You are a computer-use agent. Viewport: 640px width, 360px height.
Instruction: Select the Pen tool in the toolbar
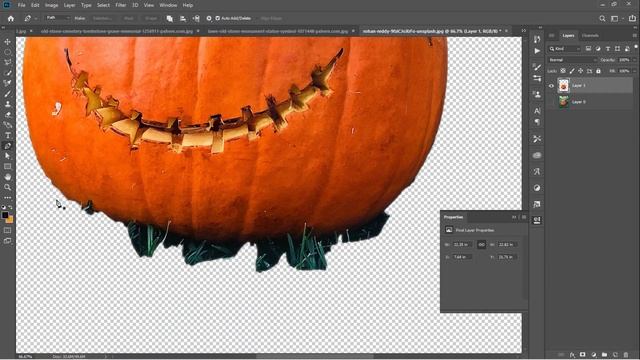[7, 146]
